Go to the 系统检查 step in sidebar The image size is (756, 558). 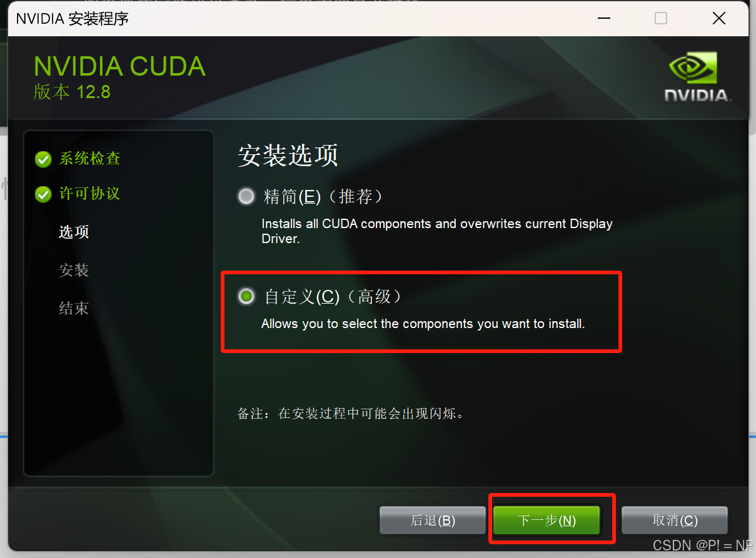pos(89,159)
